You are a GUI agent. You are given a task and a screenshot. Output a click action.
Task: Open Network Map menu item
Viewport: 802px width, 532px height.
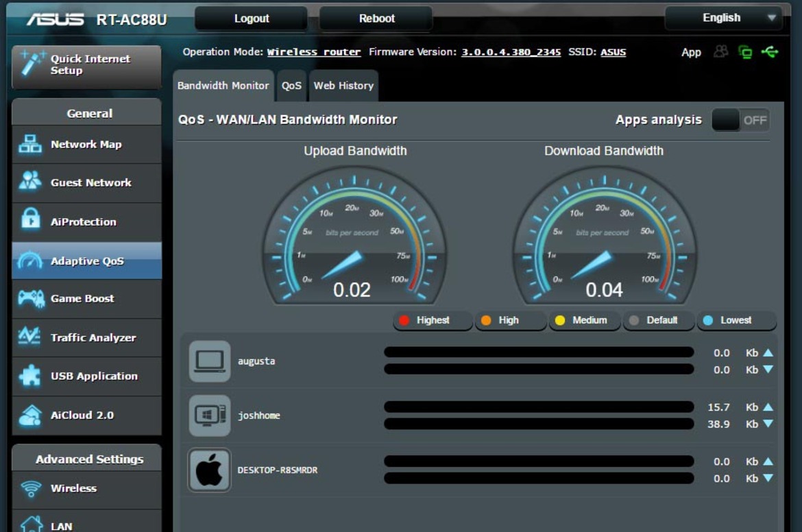click(86, 144)
